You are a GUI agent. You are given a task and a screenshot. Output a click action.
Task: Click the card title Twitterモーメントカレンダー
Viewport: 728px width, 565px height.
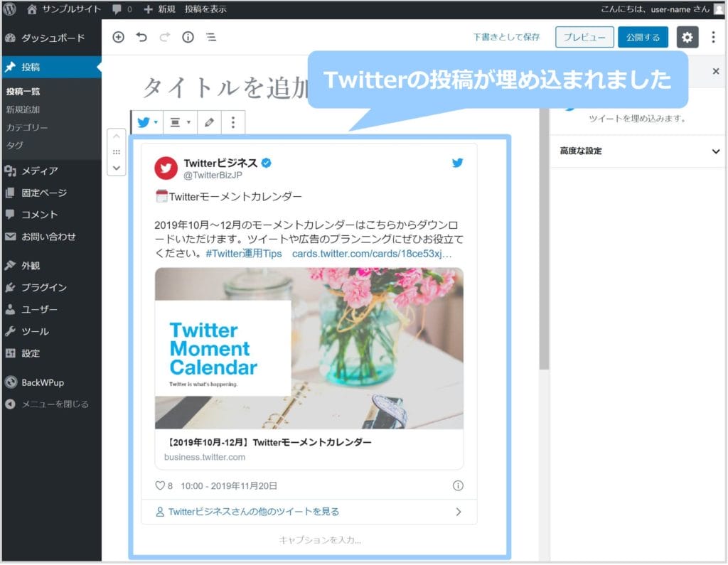pos(271,443)
